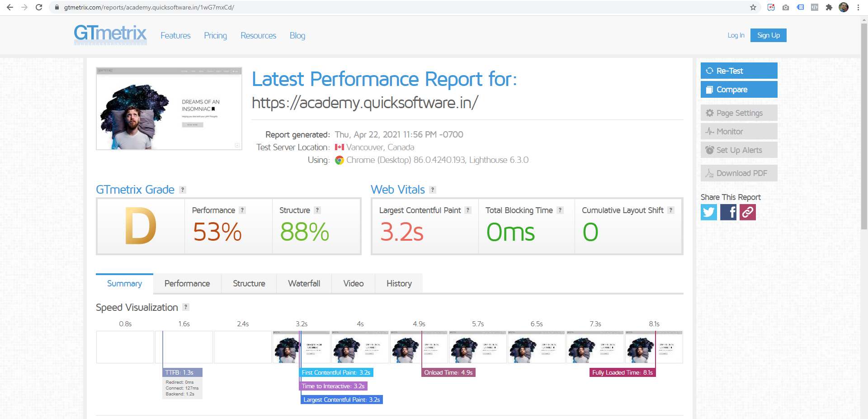Copy report link with the chain icon
The image size is (868, 419).
pyautogui.click(x=748, y=212)
